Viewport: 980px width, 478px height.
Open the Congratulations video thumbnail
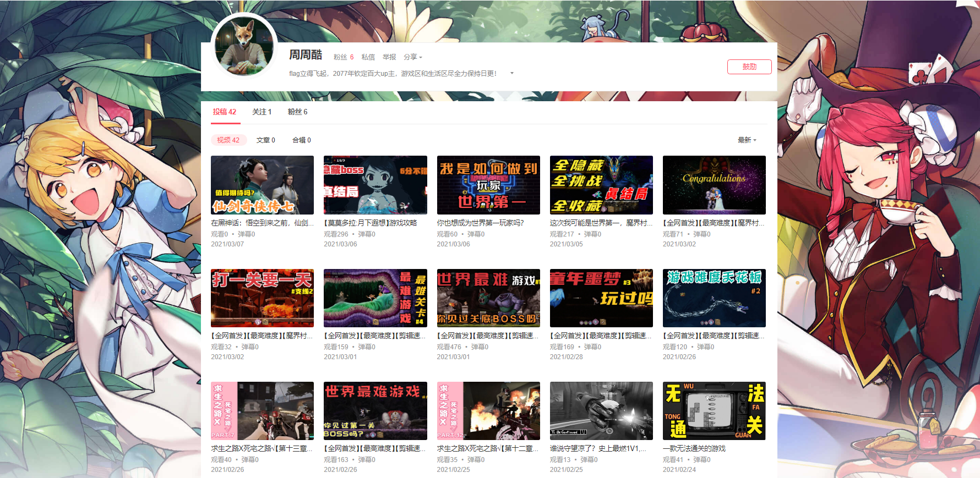pos(714,185)
